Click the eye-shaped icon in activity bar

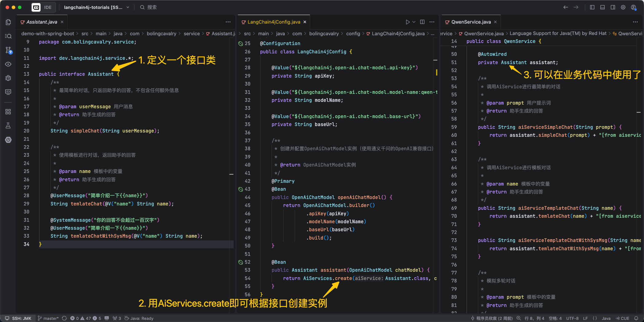pyautogui.click(x=8, y=64)
